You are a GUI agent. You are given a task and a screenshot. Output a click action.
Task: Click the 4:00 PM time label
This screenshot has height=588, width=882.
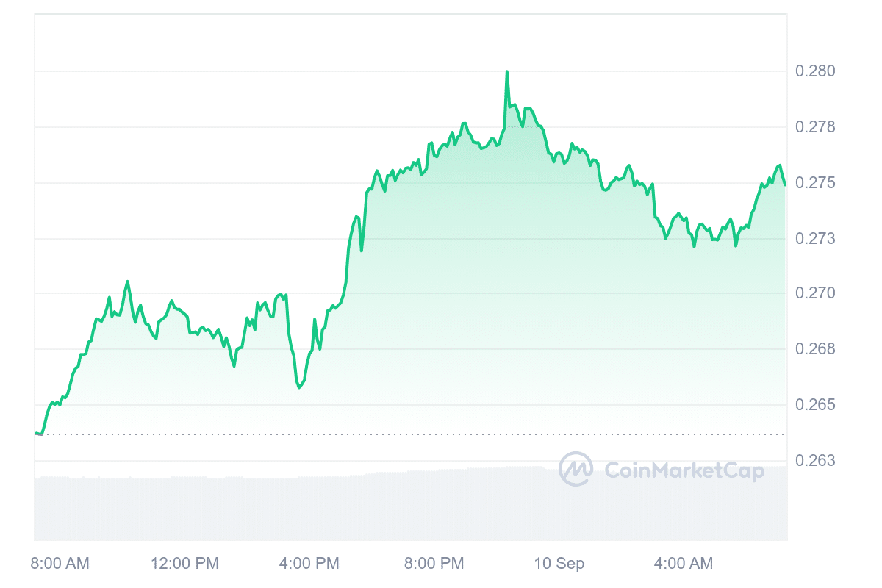tap(309, 564)
